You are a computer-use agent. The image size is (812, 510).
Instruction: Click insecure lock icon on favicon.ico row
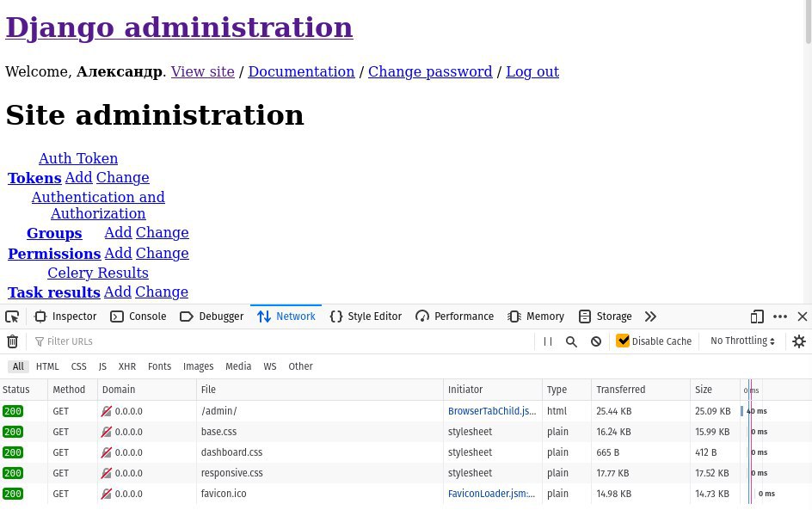coord(106,494)
